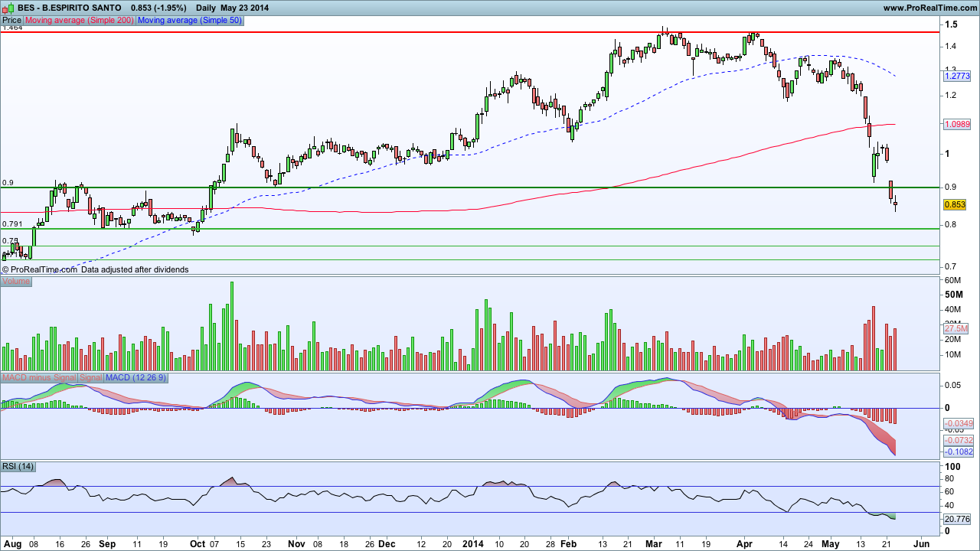Click the 1.3 price axis value

951,70
